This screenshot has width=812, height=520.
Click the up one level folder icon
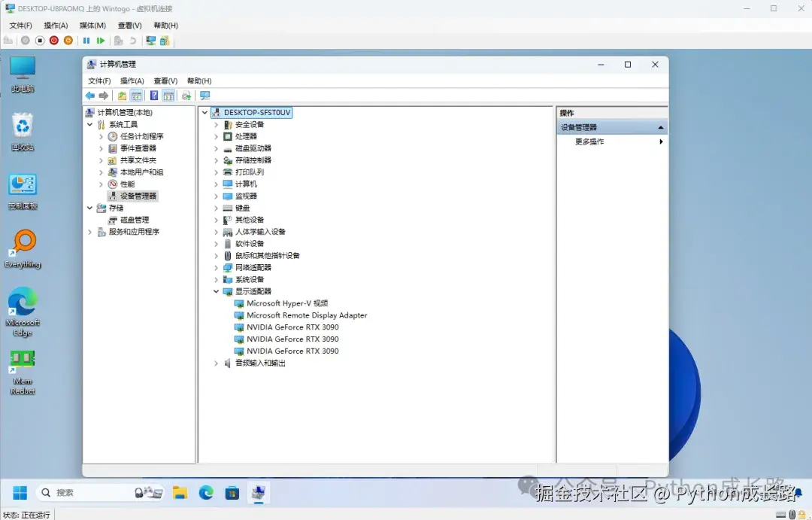tap(122, 96)
